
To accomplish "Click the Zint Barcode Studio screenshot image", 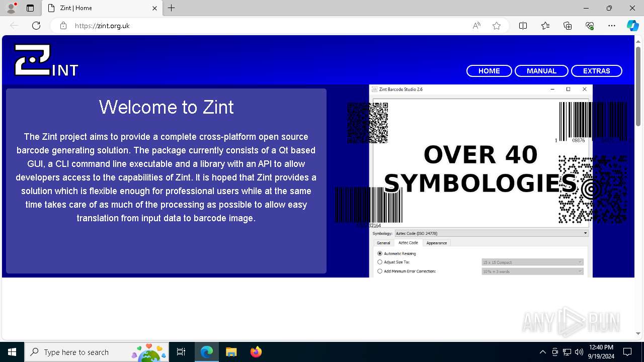I will coord(480,181).
